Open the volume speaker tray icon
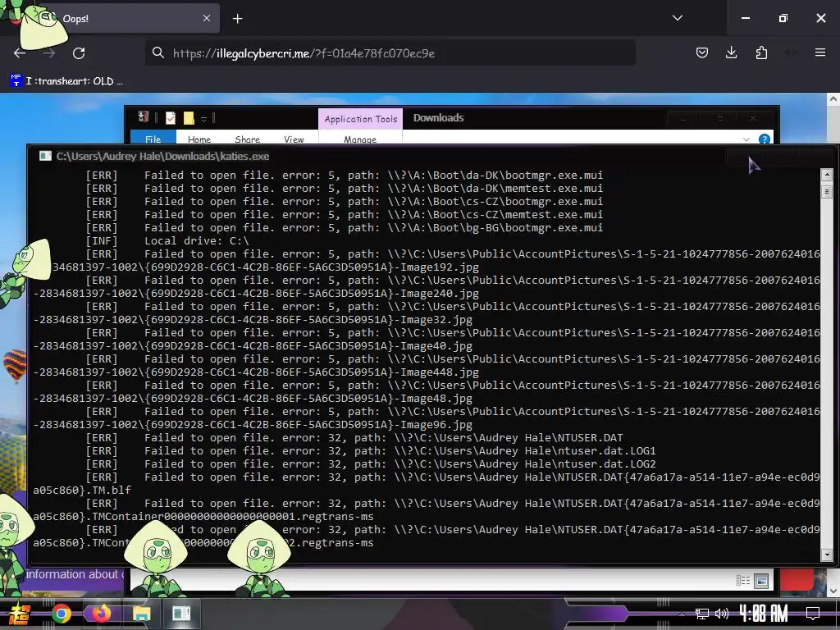The height and width of the screenshot is (630, 840). tap(722, 614)
